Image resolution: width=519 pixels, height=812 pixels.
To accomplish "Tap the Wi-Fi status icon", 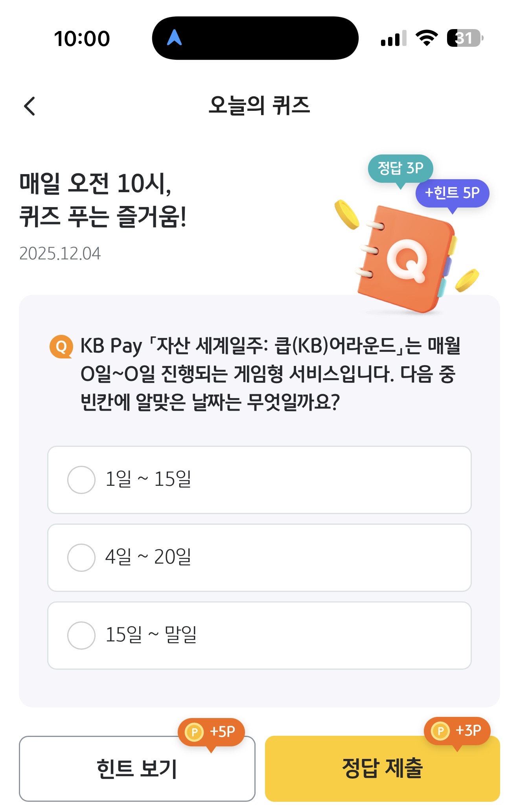I will (x=427, y=38).
